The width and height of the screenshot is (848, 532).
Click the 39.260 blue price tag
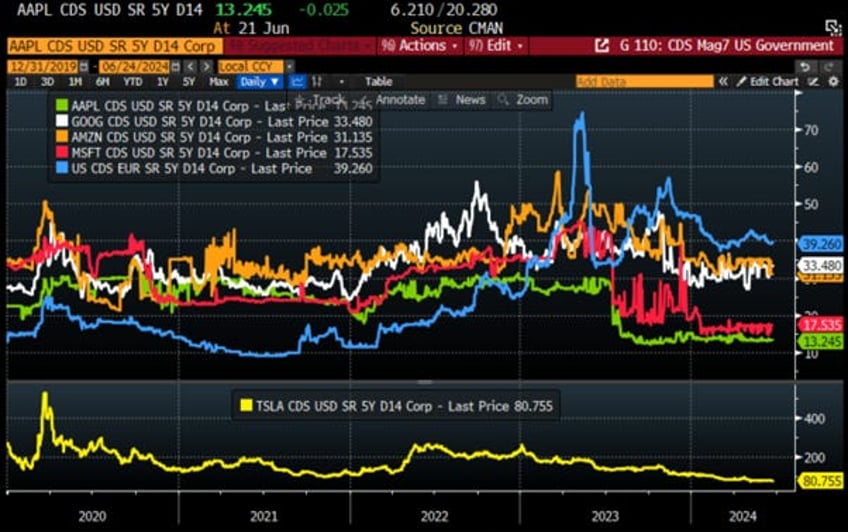pyautogui.click(x=820, y=244)
